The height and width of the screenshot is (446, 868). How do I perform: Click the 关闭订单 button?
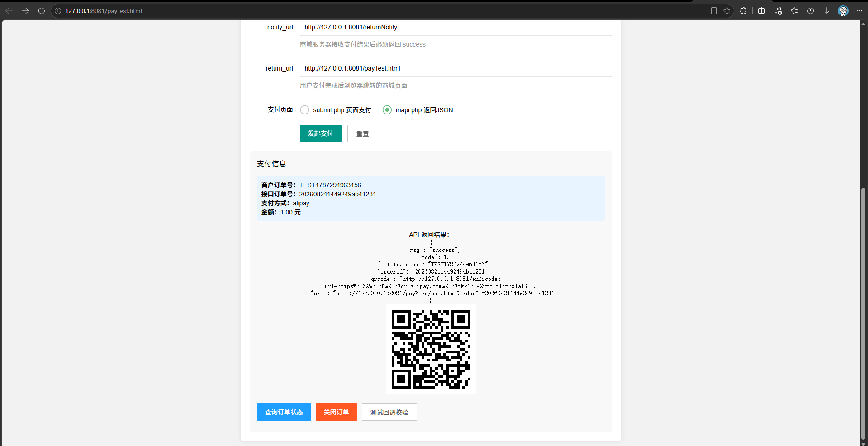(337, 412)
